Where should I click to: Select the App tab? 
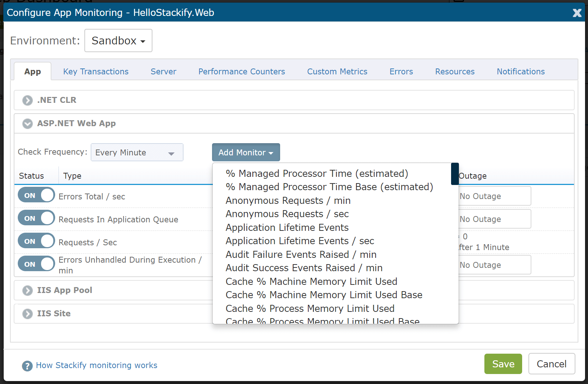tap(33, 71)
